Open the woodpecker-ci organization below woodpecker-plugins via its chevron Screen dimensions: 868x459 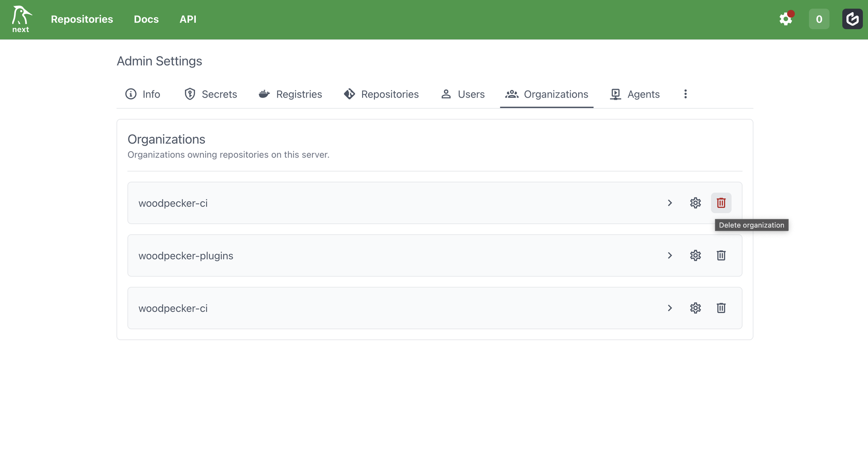(670, 308)
